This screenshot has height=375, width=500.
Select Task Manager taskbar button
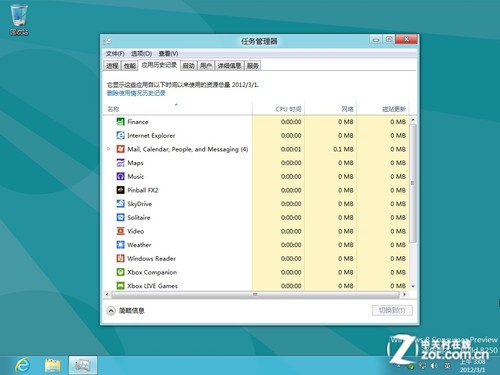tap(83, 365)
